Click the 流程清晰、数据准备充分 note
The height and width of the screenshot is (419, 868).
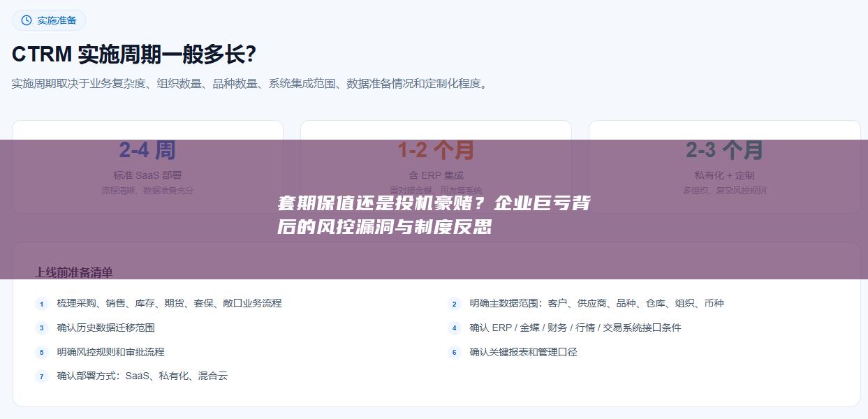point(147,190)
